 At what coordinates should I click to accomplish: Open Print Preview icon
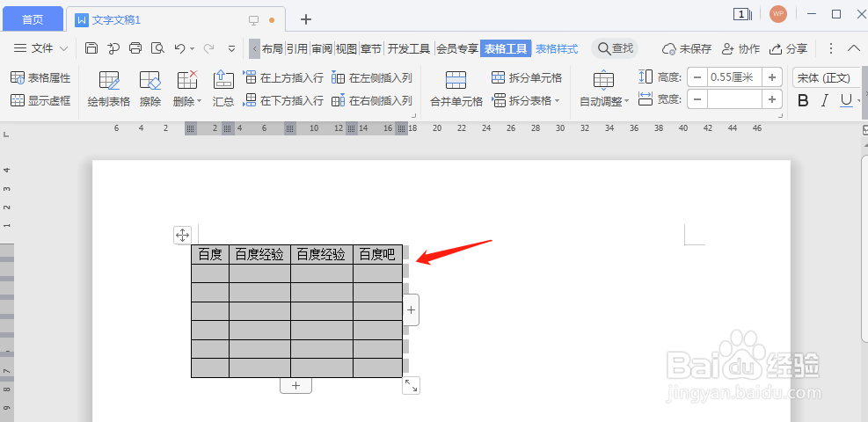click(x=157, y=48)
